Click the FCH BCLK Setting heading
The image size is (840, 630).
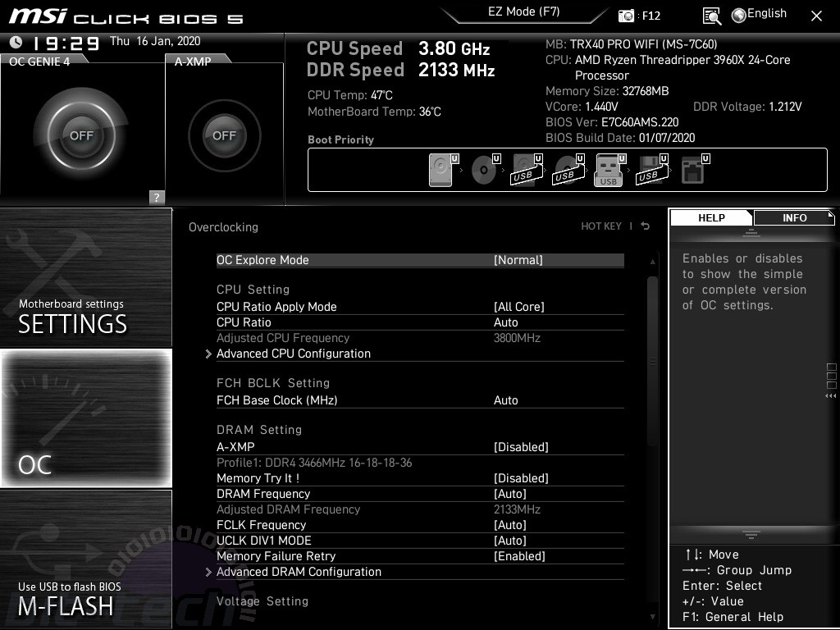click(273, 383)
